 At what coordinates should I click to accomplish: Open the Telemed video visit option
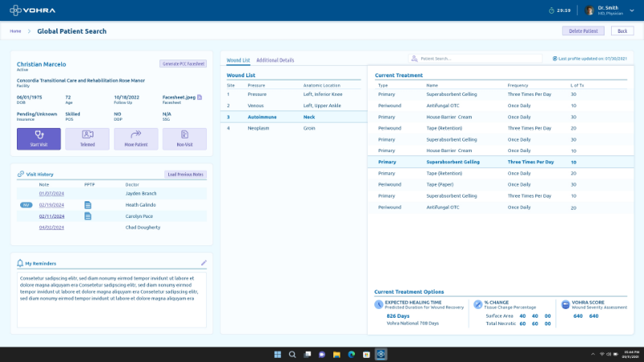click(x=87, y=138)
